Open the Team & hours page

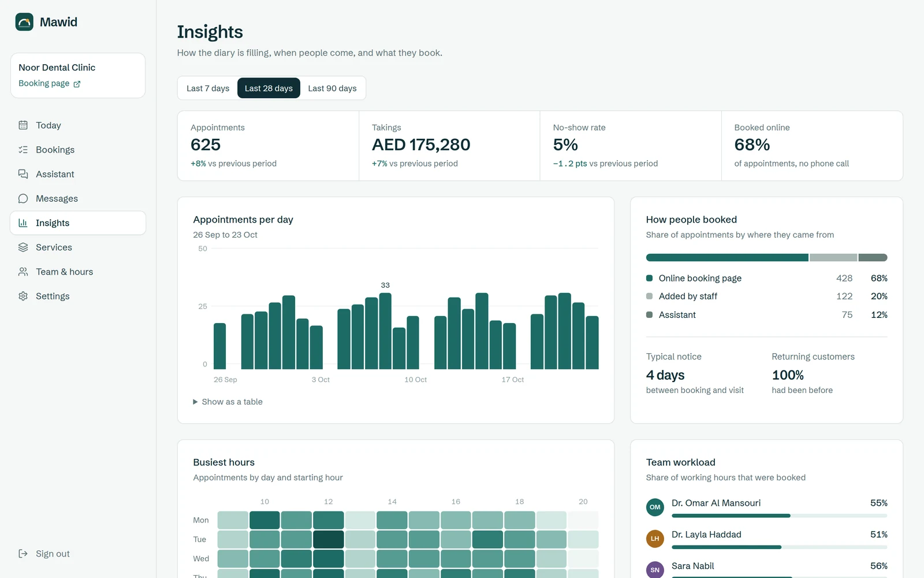tap(78, 272)
